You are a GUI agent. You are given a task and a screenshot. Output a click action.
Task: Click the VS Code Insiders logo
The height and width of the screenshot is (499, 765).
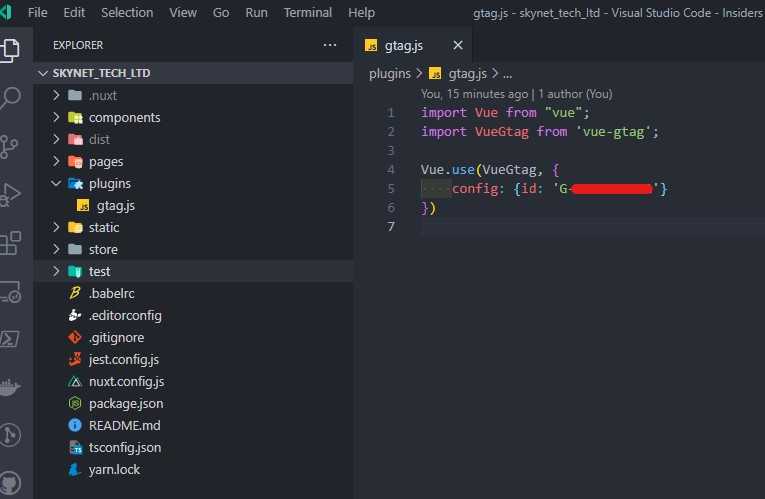[x=6, y=12]
